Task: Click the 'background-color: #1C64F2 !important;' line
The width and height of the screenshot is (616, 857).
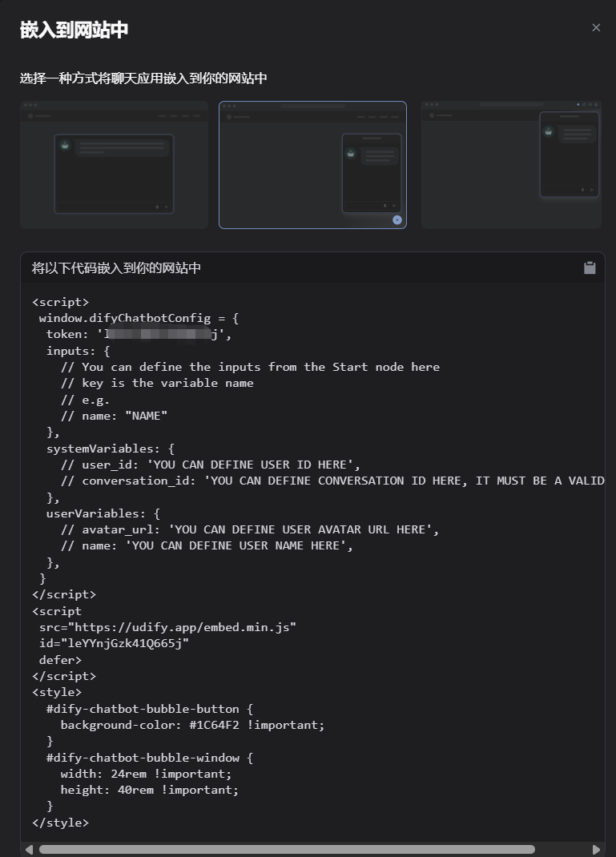Action: point(192,725)
